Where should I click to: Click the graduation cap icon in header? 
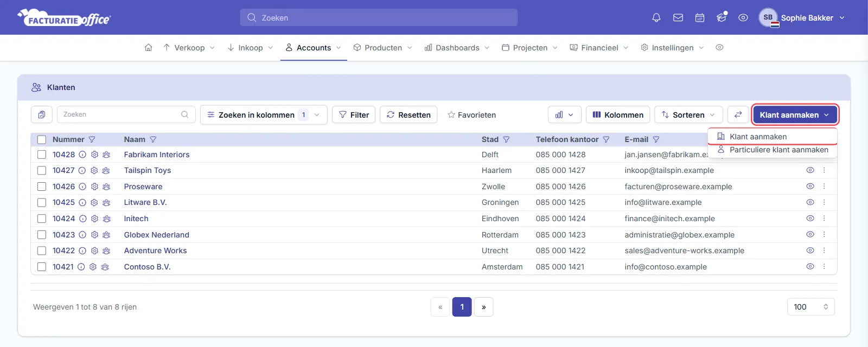[722, 17]
